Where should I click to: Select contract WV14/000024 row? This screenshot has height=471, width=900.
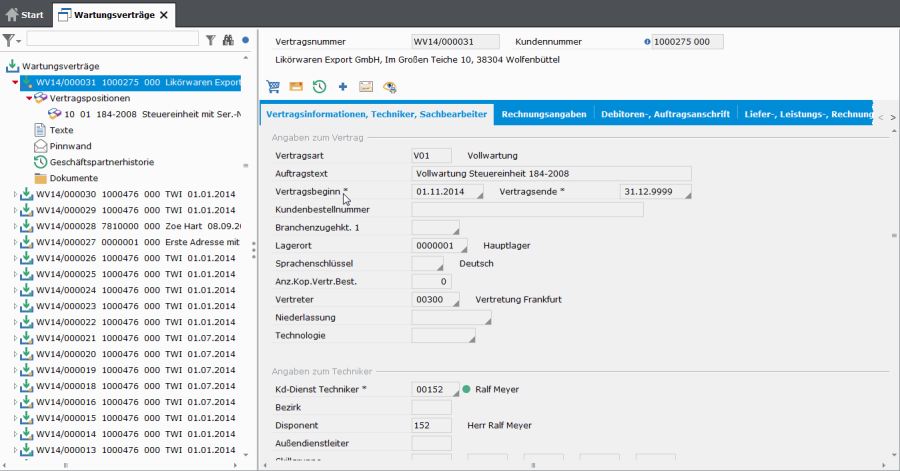pyautogui.click(x=135, y=290)
